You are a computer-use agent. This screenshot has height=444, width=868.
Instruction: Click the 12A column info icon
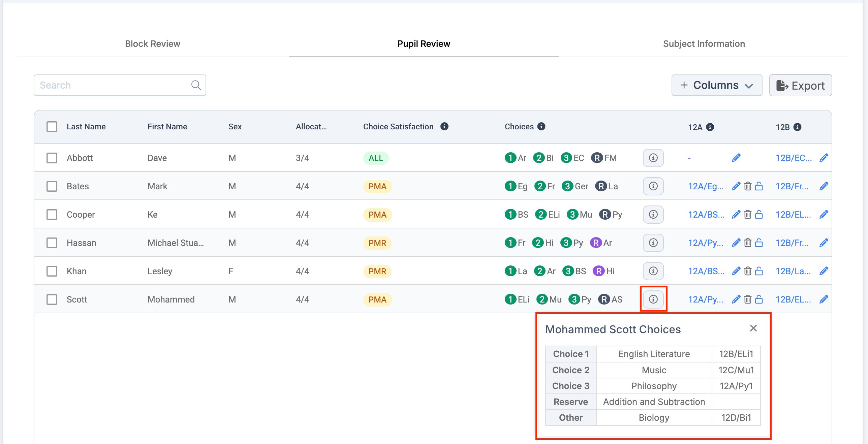[710, 127]
